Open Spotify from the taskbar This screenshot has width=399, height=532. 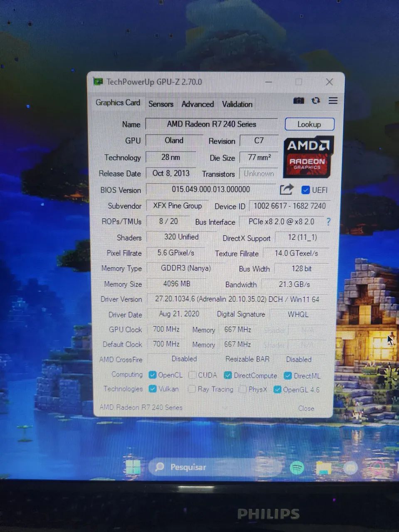pyautogui.click(x=297, y=468)
